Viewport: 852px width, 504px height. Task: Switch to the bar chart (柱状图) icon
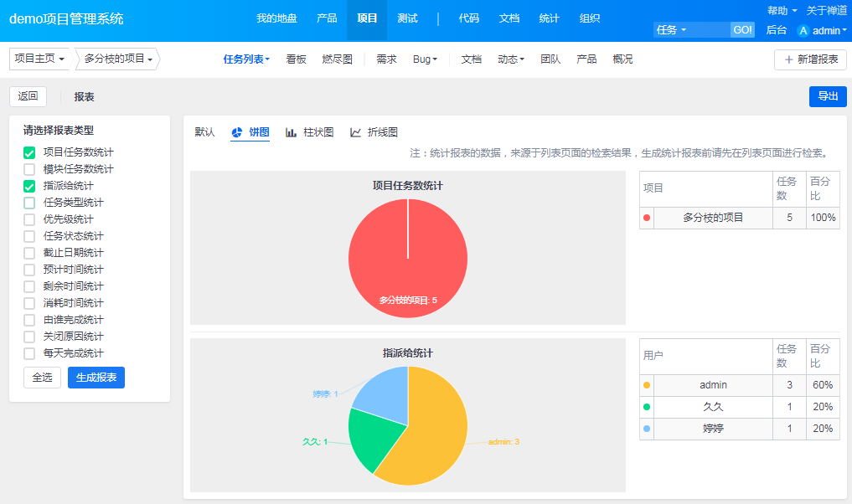tap(291, 132)
